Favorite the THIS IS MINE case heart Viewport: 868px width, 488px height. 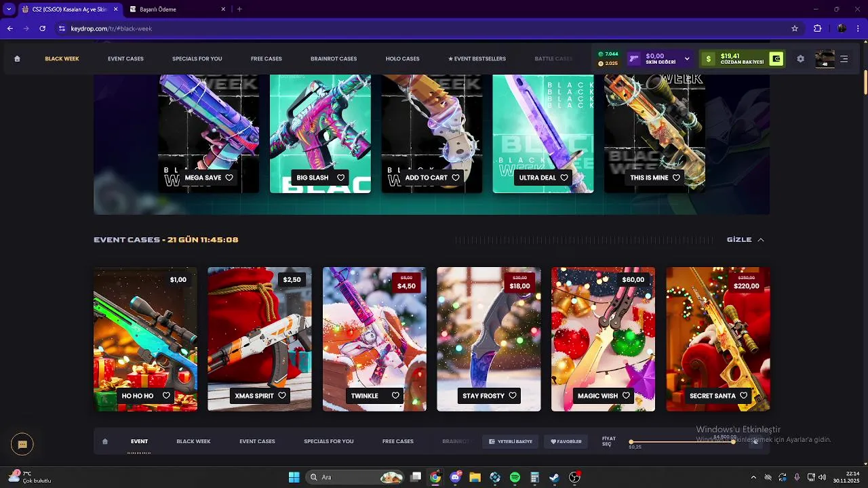click(x=676, y=178)
